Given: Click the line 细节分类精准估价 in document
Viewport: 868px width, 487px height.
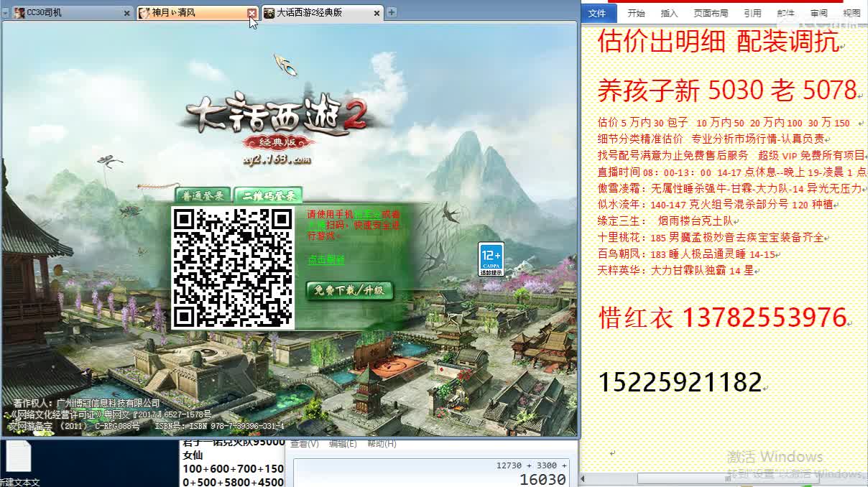Looking at the screenshot, I should [711, 139].
